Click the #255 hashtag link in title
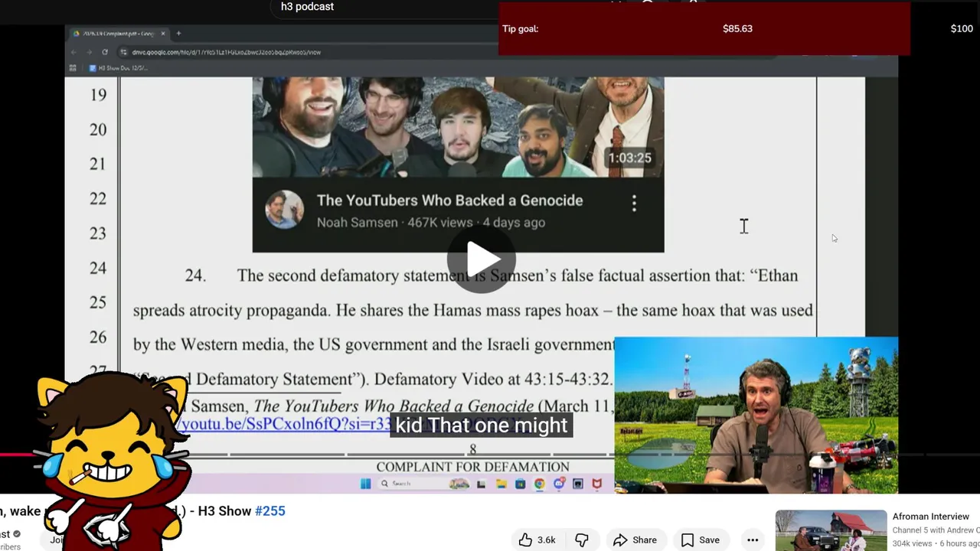The width and height of the screenshot is (980, 551). pyautogui.click(x=269, y=511)
